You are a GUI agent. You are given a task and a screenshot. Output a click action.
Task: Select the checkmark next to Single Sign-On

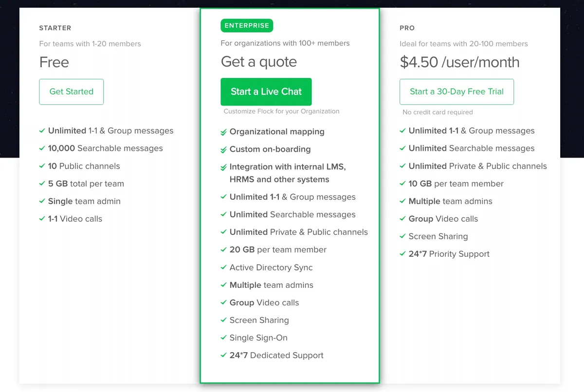(x=223, y=338)
